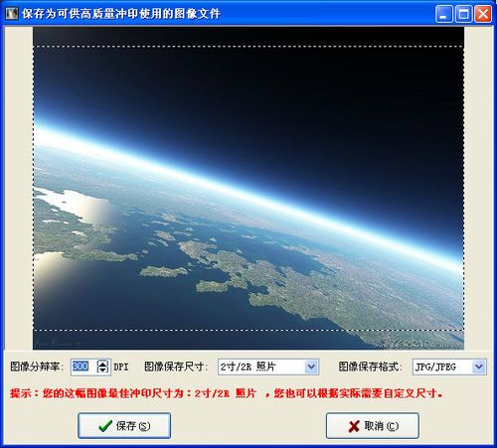The image size is (497, 448).
Task: Click the green checkmark icon on 保存
Action: pyautogui.click(x=105, y=426)
